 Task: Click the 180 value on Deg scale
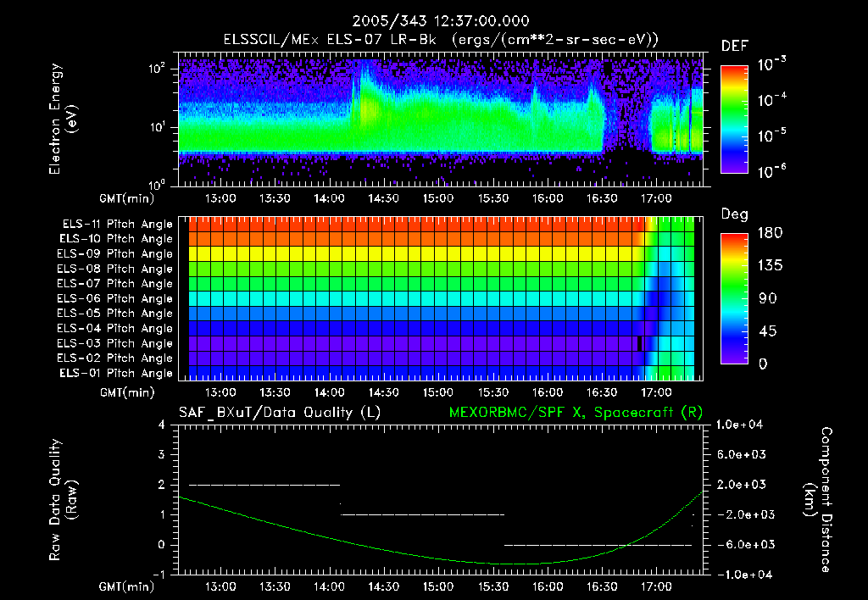[770, 233]
